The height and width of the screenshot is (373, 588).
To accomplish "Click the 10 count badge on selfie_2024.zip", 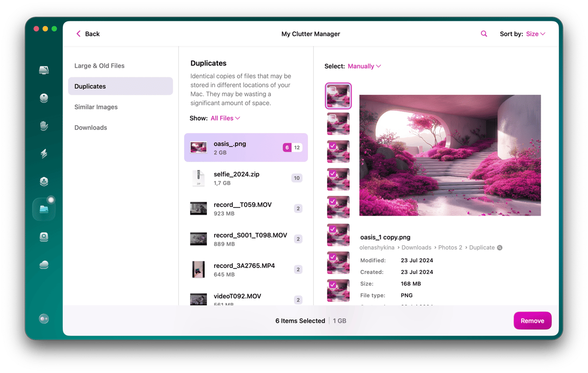I will (x=297, y=178).
